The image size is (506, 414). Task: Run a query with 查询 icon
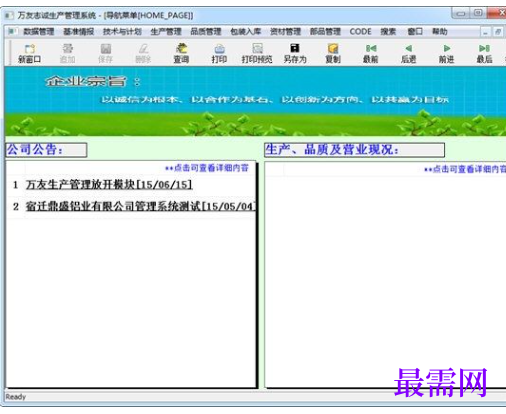[x=181, y=53]
